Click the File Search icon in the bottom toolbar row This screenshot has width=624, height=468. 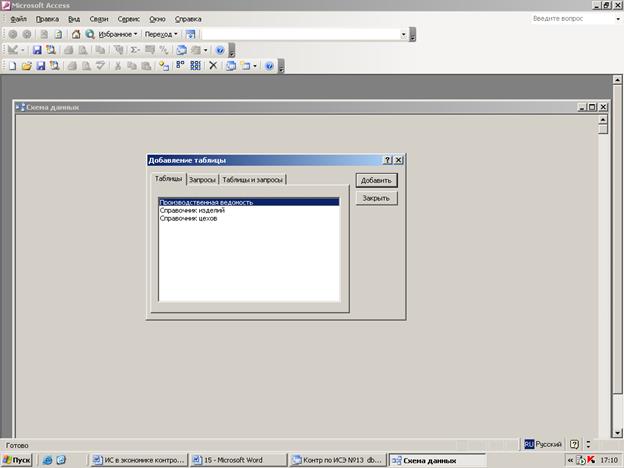click(x=55, y=66)
